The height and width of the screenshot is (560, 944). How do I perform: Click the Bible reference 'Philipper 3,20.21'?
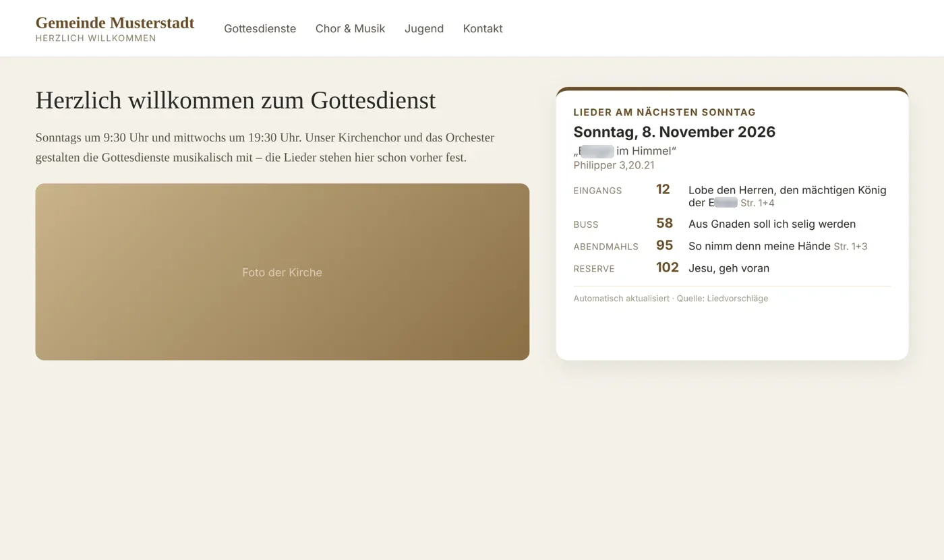click(x=614, y=165)
